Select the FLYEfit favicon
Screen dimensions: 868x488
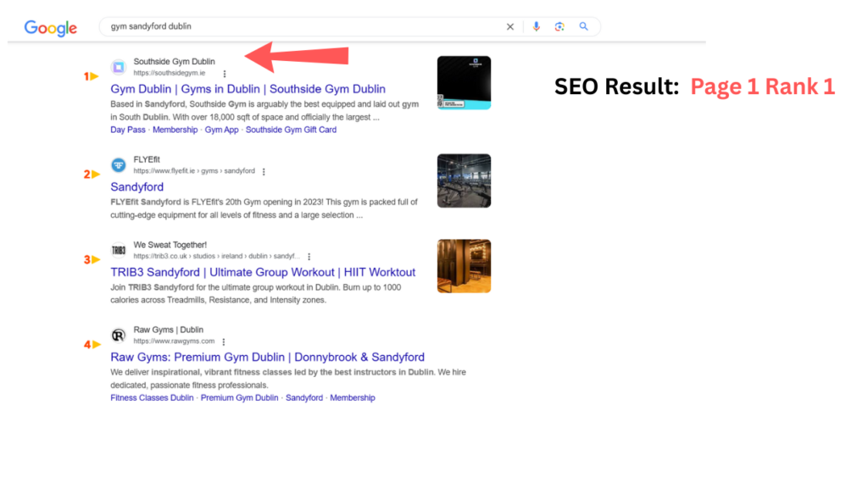119,165
